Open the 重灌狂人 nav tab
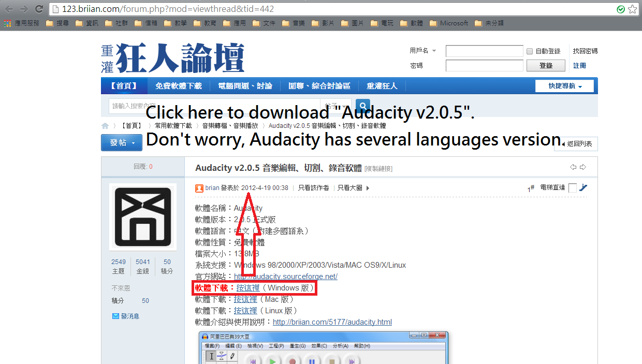This screenshot has height=364, width=642. pos(382,86)
